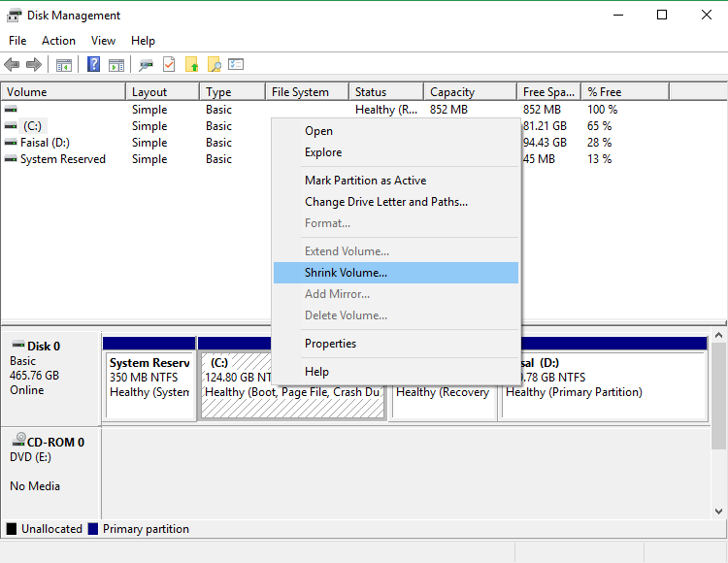728x563 pixels.
Task: Toggle the console tree pane icon
Action: pyautogui.click(x=64, y=65)
